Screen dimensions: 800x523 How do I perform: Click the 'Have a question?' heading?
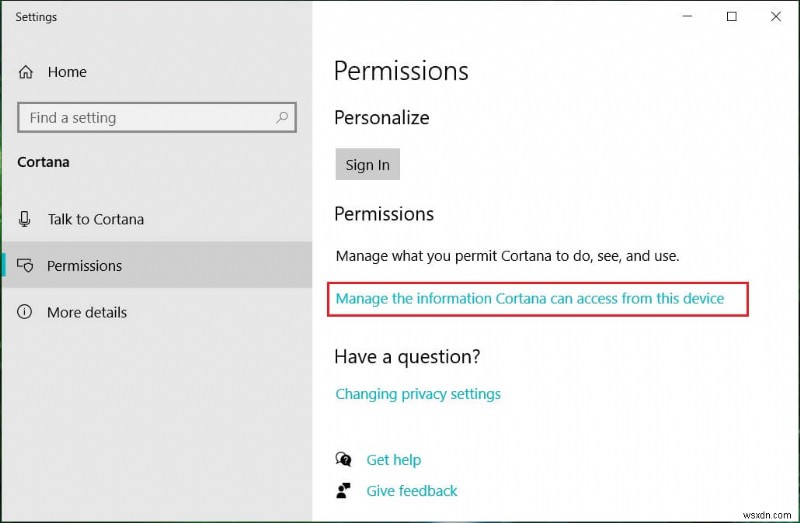click(x=407, y=357)
